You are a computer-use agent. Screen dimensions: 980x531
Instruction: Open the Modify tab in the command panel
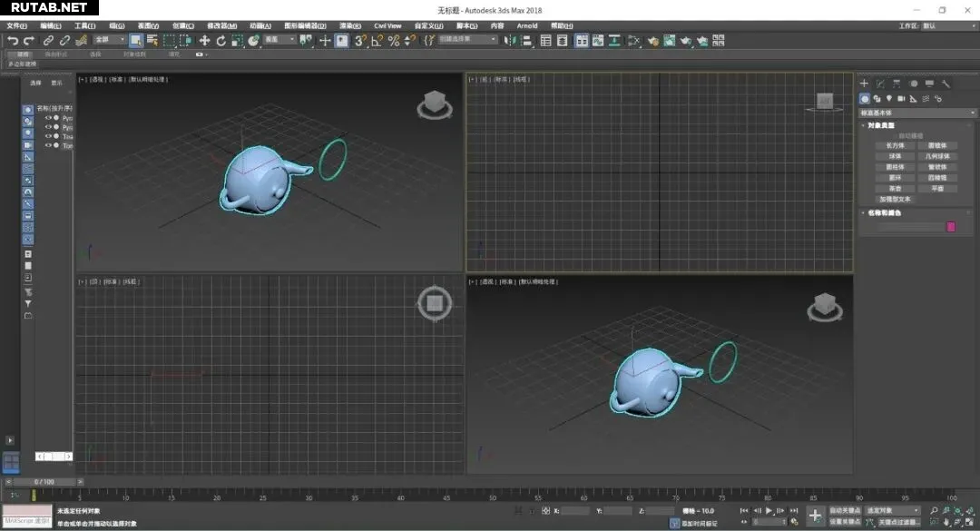tap(880, 84)
